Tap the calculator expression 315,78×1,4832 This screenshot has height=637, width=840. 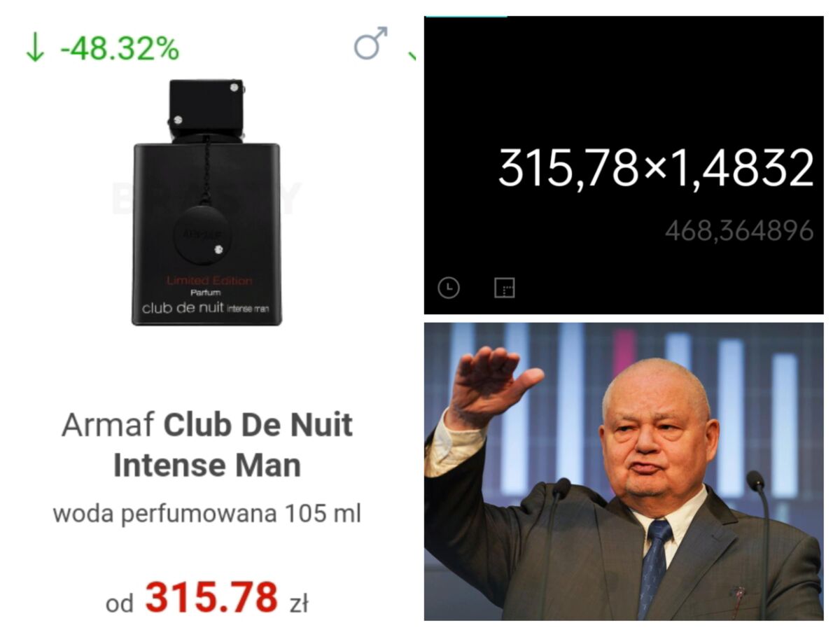(656, 169)
